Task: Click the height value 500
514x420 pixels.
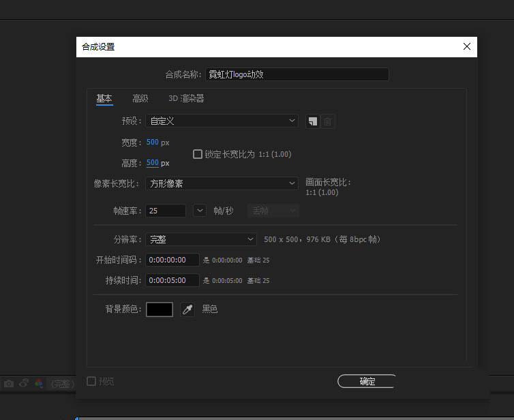Action: (x=153, y=163)
